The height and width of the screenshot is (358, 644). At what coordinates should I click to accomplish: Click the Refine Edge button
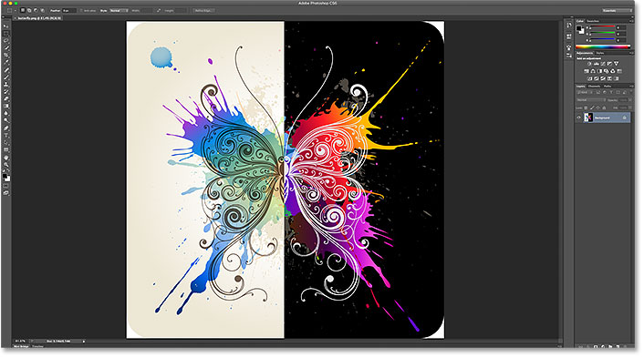(203, 11)
